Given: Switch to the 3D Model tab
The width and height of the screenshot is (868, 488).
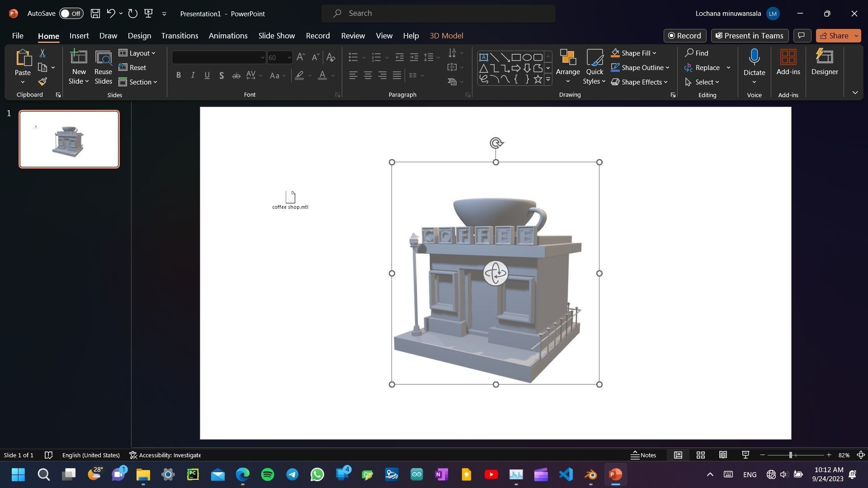Looking at the screenshot, I should [x=446, y=36].
